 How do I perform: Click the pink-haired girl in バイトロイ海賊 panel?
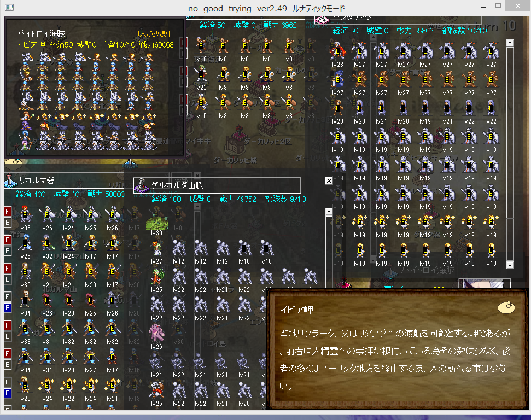pos(26,145)
